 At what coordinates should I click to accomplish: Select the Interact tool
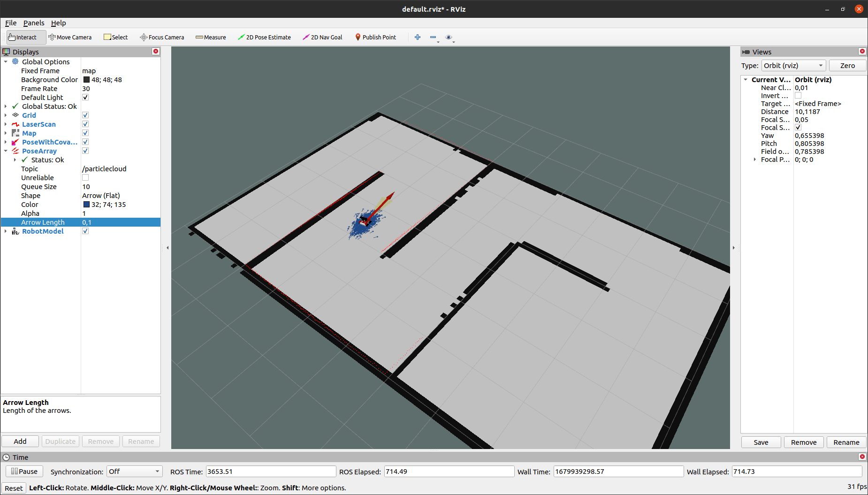(26, 37)
